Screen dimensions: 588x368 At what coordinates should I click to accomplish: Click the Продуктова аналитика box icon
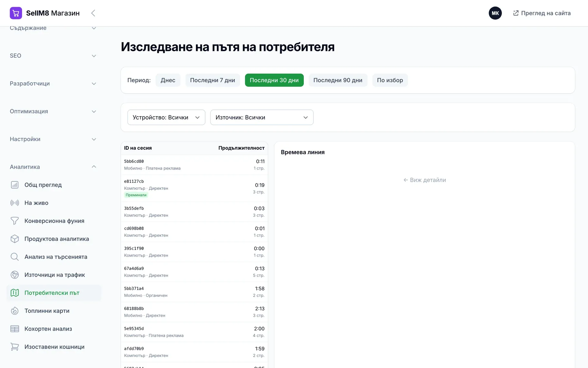pyautogui.click(x=15, y=239)
